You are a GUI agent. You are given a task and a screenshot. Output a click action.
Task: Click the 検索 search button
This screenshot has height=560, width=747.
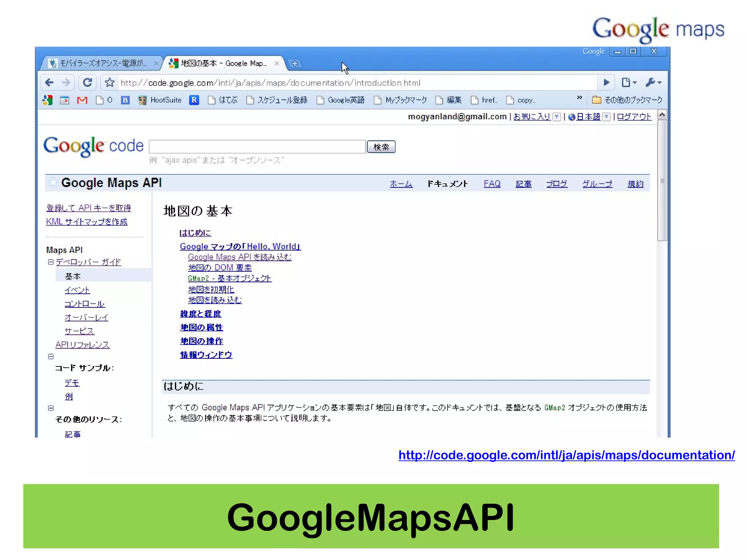[x=381, y=147]
